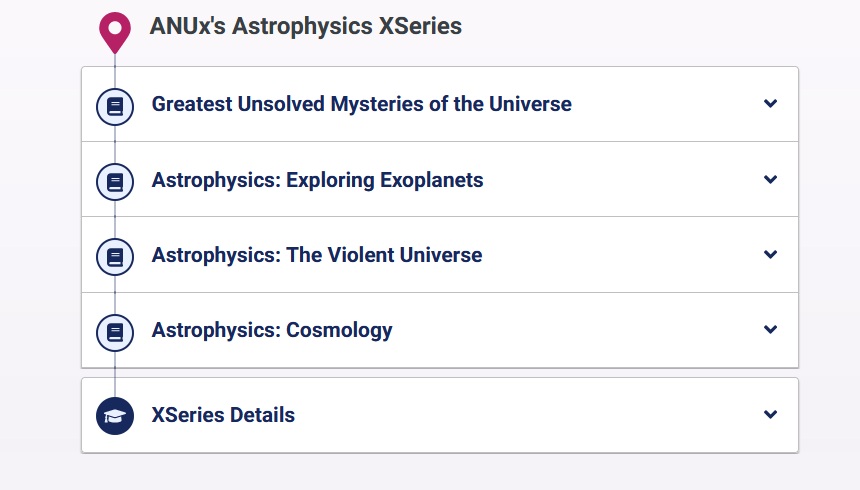The image size is (860, 490).
Task: Click graduation cap icon beside XSeries Details
Action: [115, 415]
